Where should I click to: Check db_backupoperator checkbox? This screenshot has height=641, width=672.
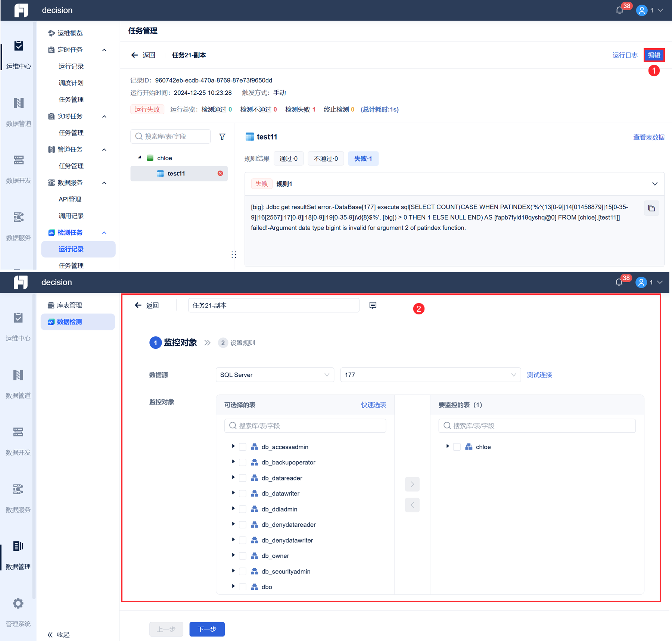pos(242,463)
